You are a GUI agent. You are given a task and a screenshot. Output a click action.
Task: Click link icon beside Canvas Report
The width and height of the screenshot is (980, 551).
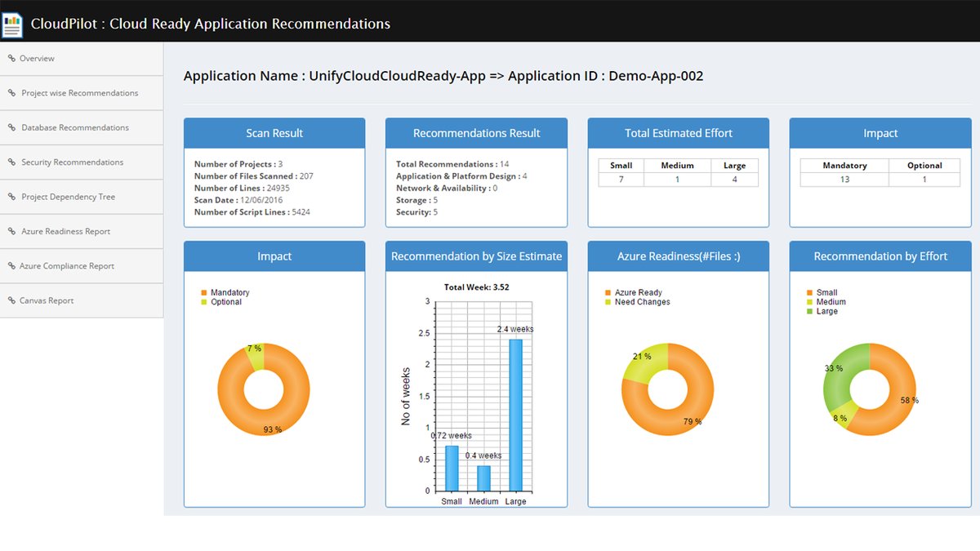click(x=11, y=300)
